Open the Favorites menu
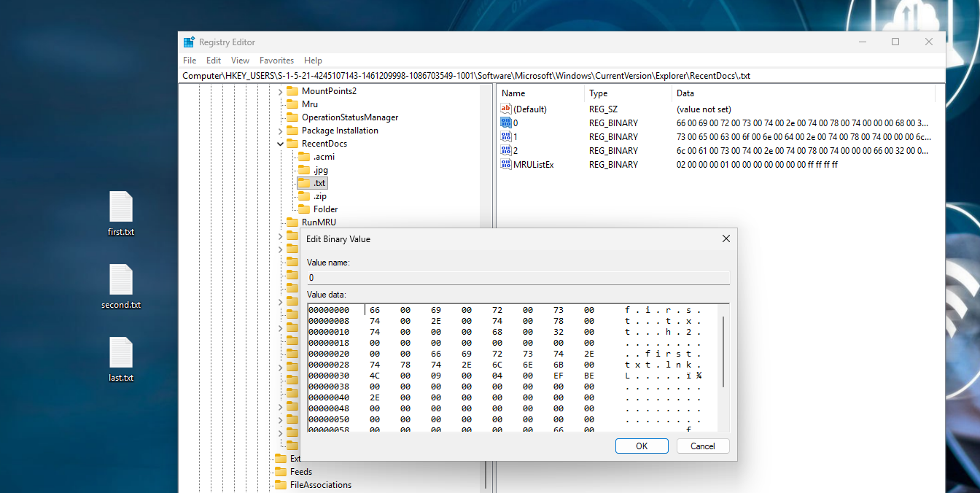This screenshot has width=980, height=493. pyautogui.click(x=276, y=61)
